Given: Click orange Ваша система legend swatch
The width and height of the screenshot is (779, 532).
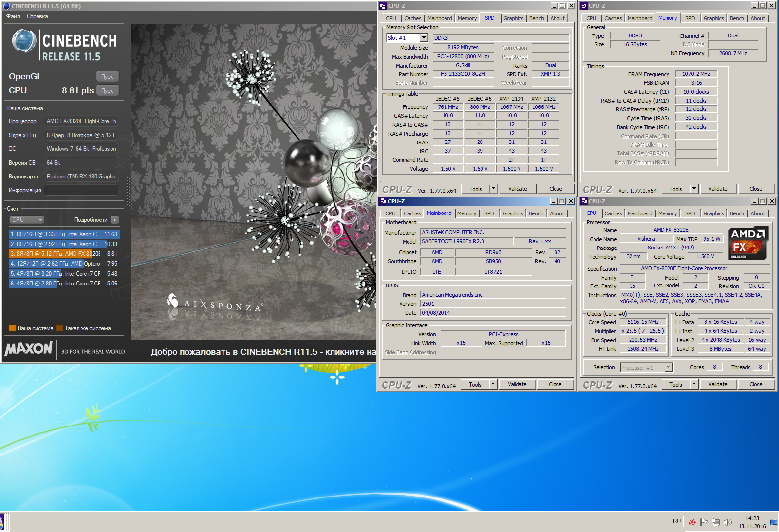Looking at the screenshot, I should (x=13, y=328).
